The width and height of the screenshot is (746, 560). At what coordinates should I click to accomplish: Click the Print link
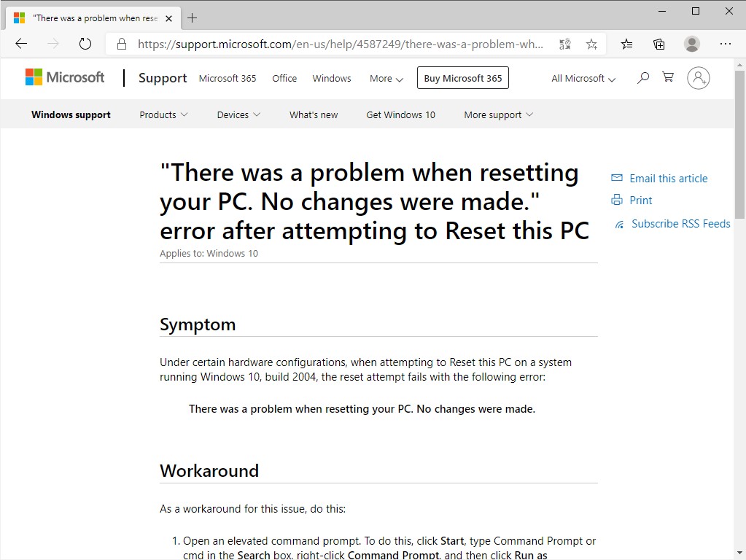[641, 201]
